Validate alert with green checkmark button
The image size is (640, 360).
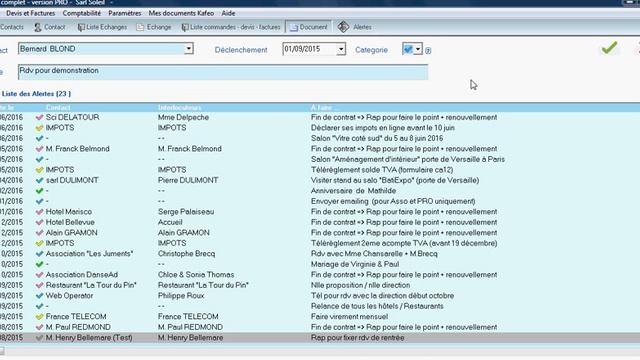tap(609, 48)
